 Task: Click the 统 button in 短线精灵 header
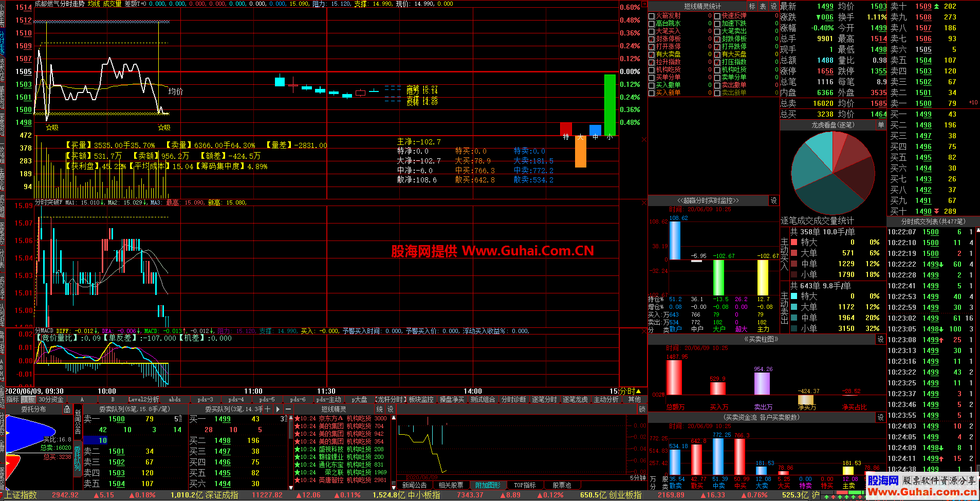pyautogui.click(x=380, y=409)
